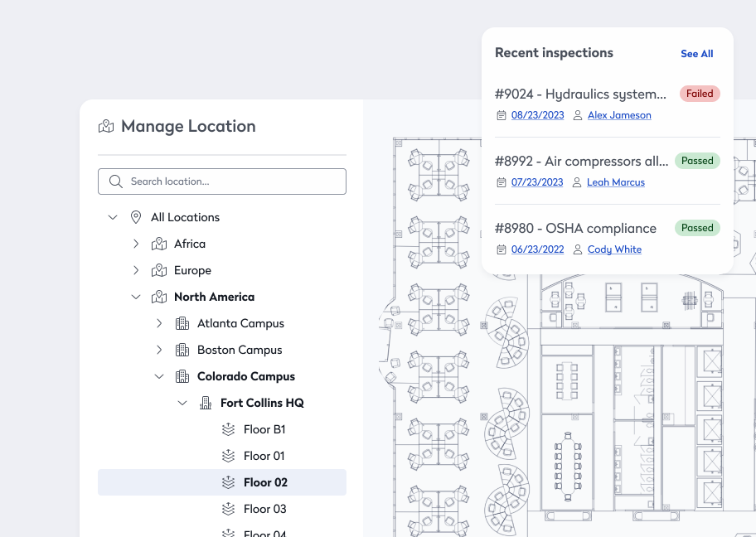Click the Boston Campus building icon
Screen dimensions: 756x537
point(182,350)
